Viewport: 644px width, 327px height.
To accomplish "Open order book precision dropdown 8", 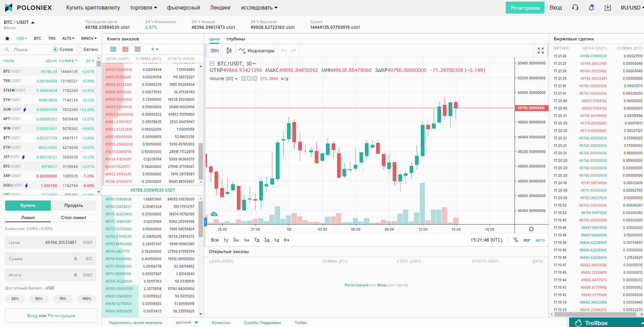I will 155,50.
